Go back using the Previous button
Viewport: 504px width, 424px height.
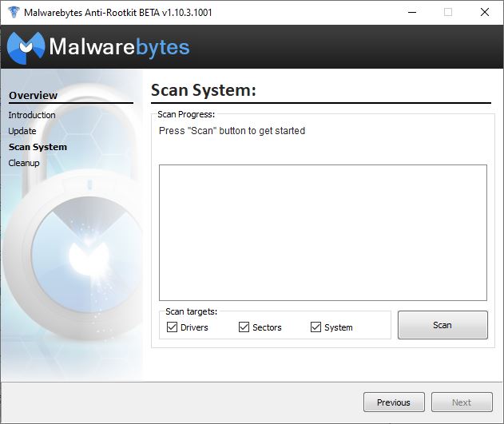(x=394, y=402)
